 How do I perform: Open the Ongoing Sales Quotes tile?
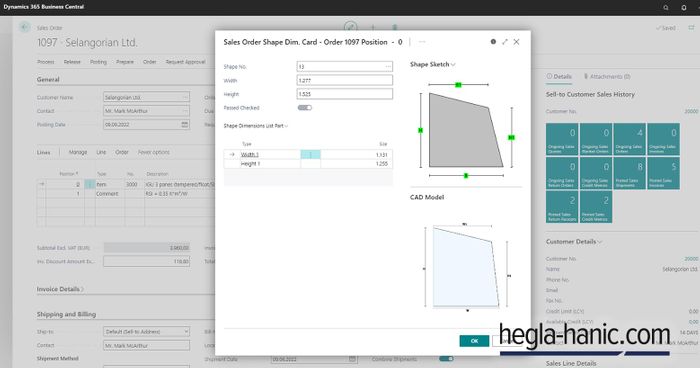pos(562,139)
